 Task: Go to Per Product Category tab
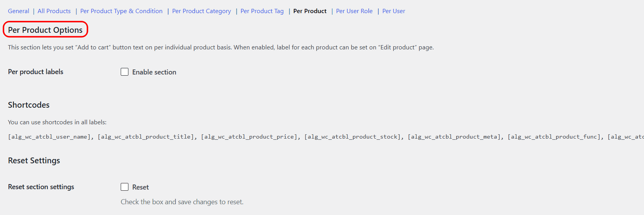[x=202, y=11]
